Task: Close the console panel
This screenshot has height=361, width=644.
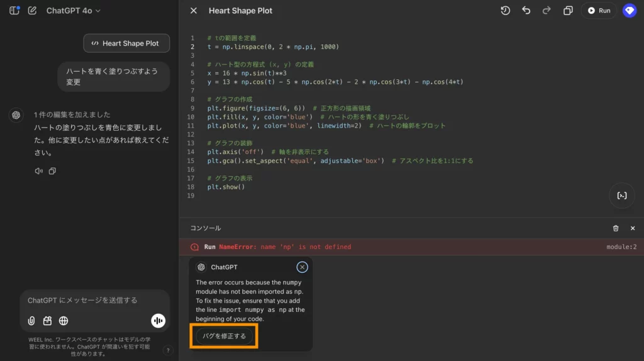Action: (x=633, y=228)
